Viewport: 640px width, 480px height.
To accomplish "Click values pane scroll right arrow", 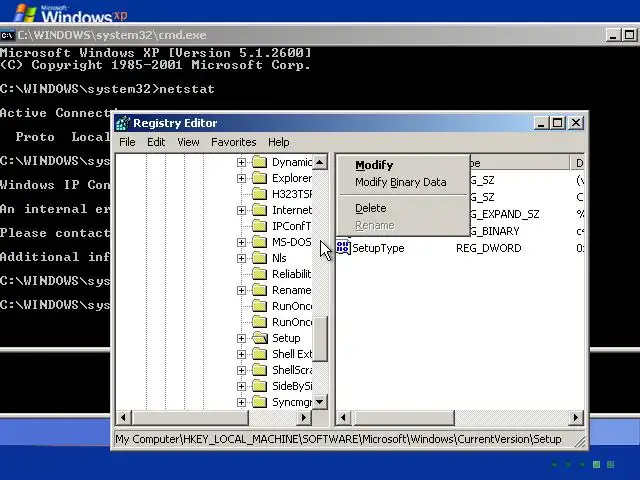I will pyautogui.click(x=576, y=418).
